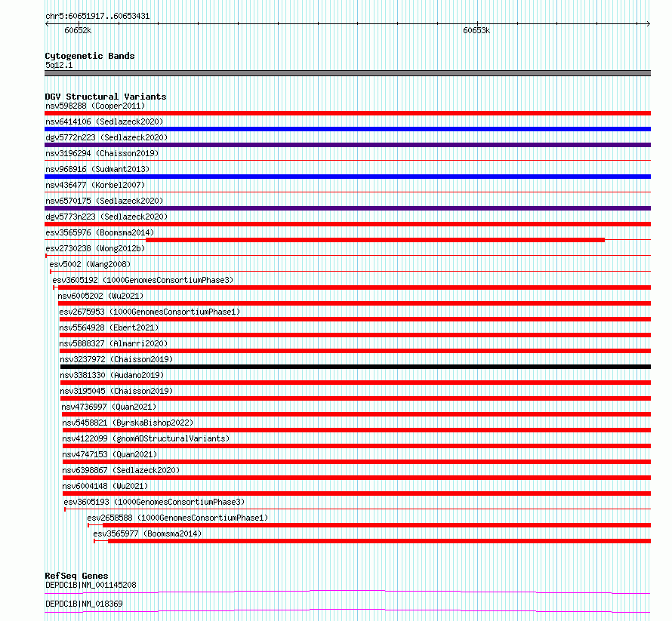Open esv2658588 (1000GenomesConsortiumPhase1) label
The image size is (672, 621).
(177, 518)
